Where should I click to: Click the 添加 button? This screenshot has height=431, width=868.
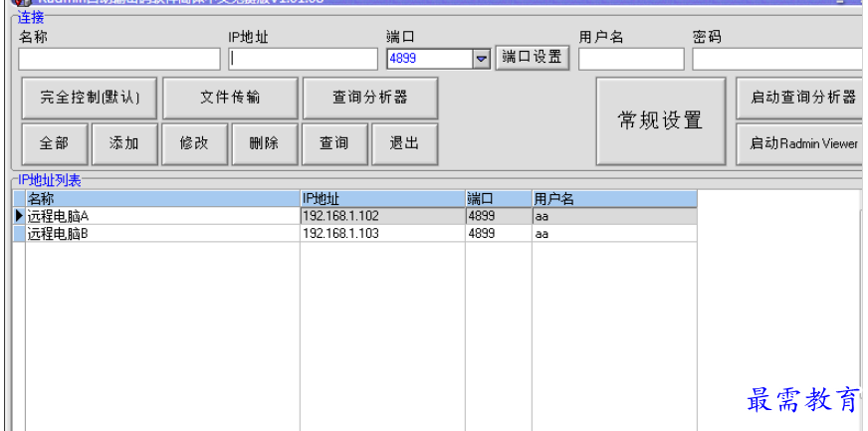coord(124,144)
